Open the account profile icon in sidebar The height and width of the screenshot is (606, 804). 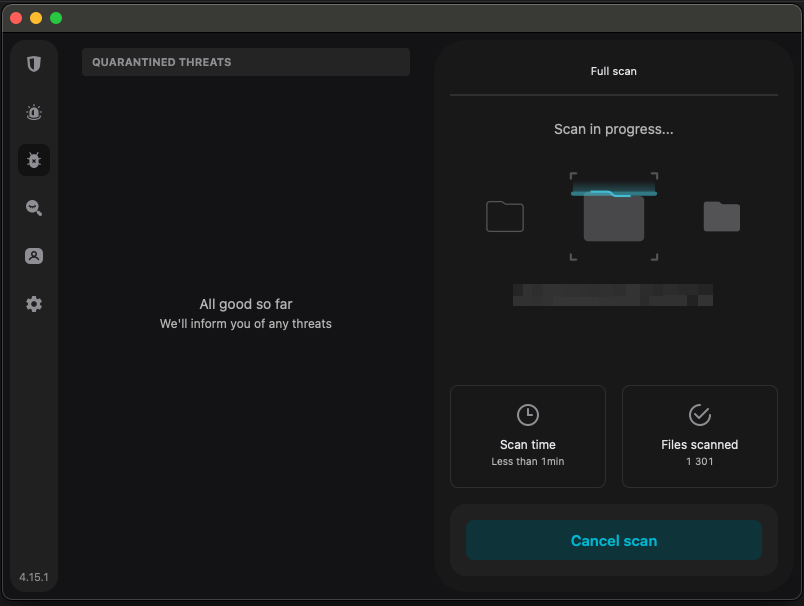[34, 256]
